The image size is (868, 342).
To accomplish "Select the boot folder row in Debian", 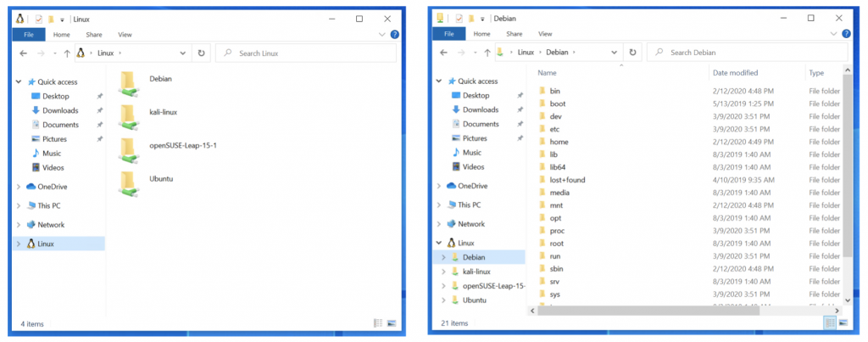I will [689, 104].
